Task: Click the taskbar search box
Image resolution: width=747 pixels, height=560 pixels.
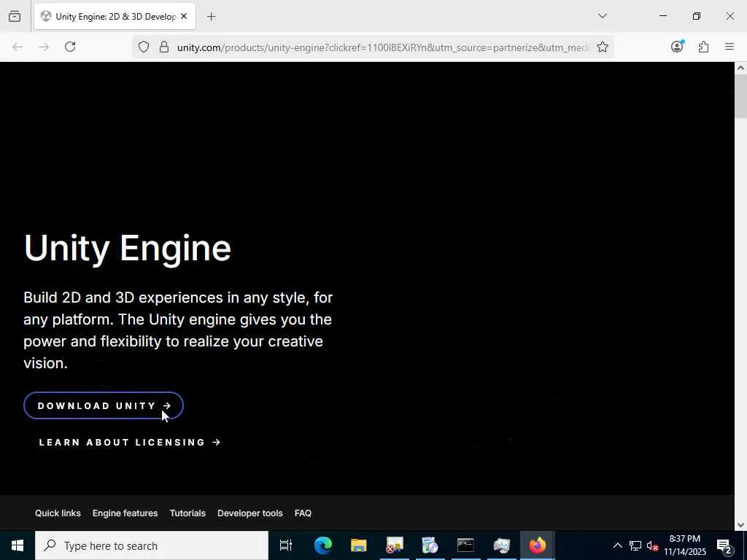Action: tap(152, 545)
